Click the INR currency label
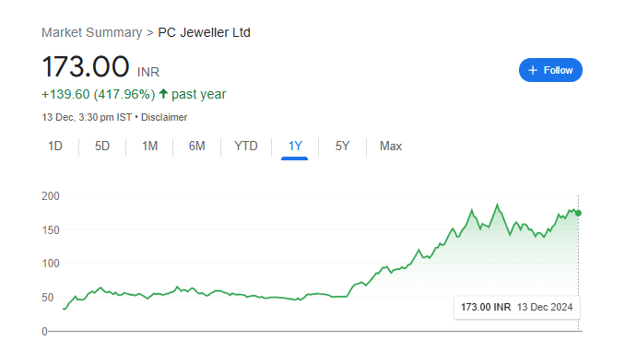The height and width of the screenshot is (364, 625). tap(148, 72)
